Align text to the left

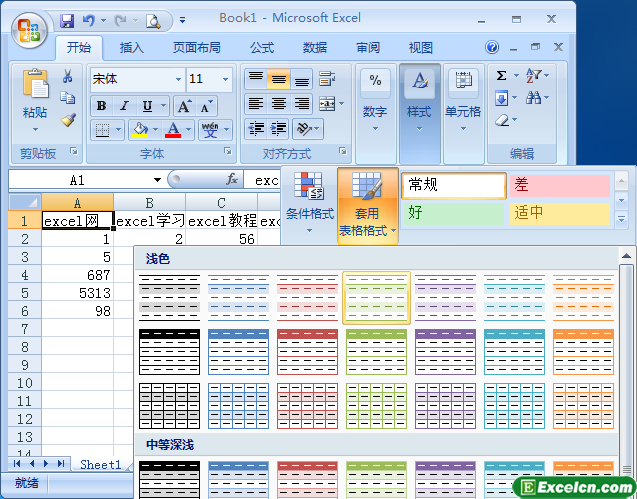256,104
